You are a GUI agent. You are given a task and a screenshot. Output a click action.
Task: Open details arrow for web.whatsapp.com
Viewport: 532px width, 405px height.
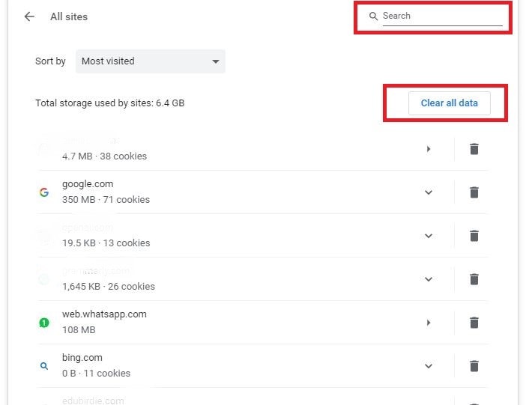(429, 323)
